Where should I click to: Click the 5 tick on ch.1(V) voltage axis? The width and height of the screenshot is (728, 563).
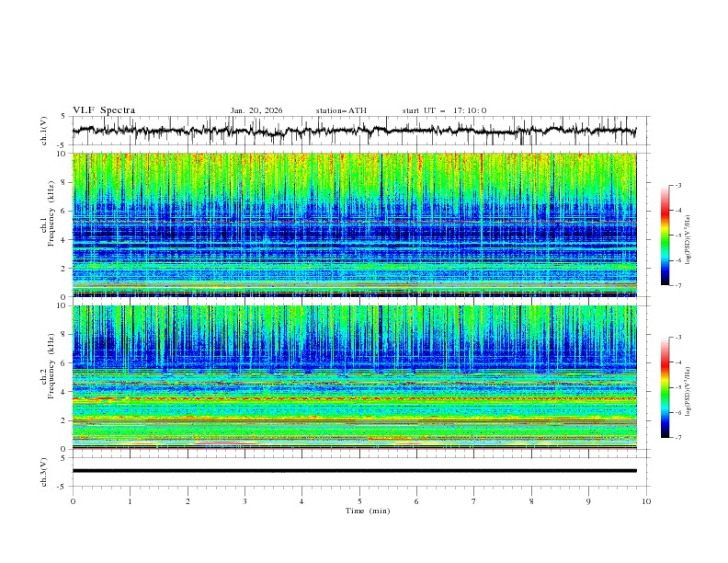(64, 117)
